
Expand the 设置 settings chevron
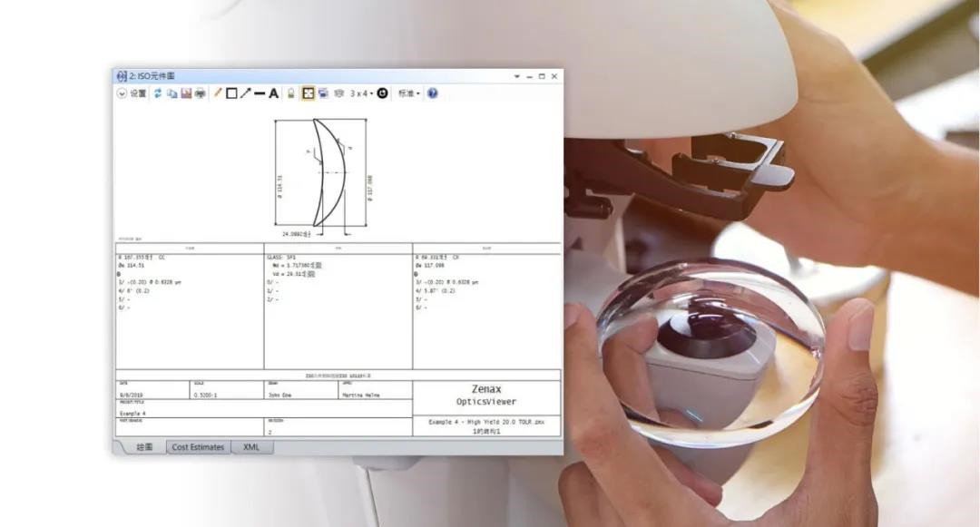pyautogui.click(x=122, y=93)
